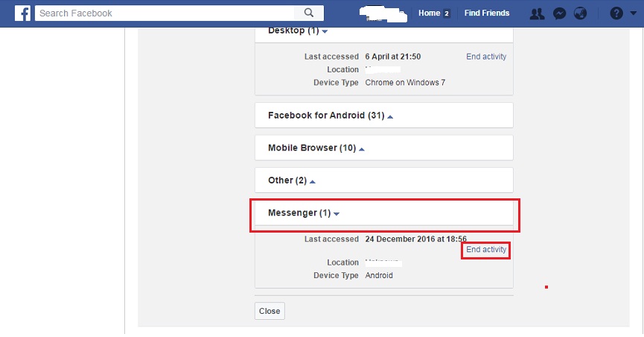Click the Facebook logo icon
644x337 pixels.
(22, 13)
